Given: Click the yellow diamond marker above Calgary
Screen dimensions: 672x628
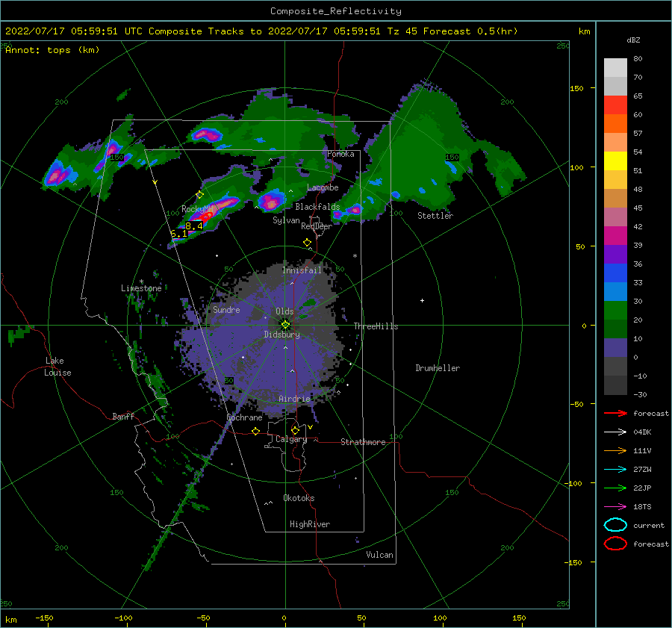Looking at the screenshot, I should [x=295, y=430].
